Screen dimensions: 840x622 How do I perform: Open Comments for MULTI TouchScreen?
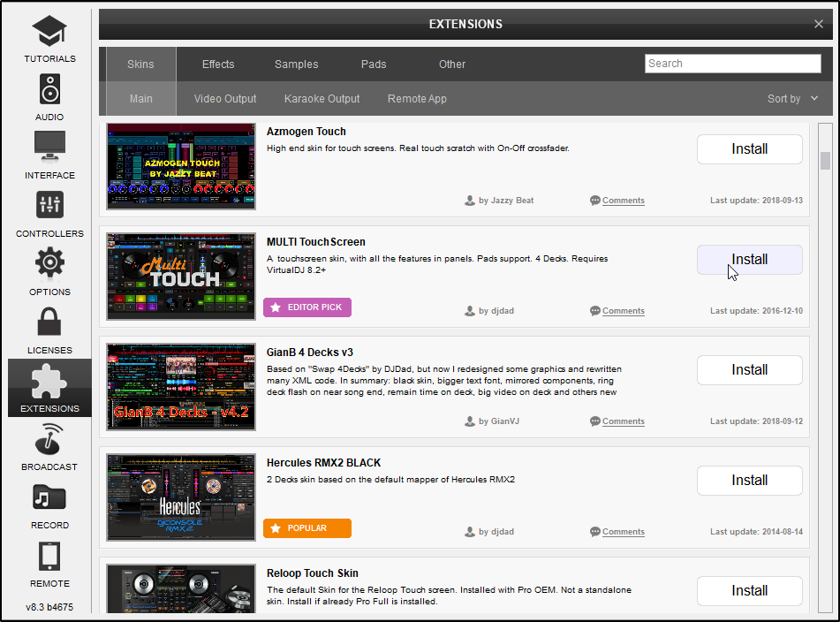(623, 311)
